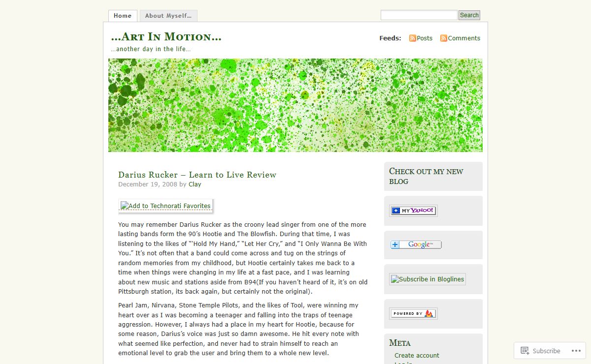Open author Clay's profile link

[195, 184]
